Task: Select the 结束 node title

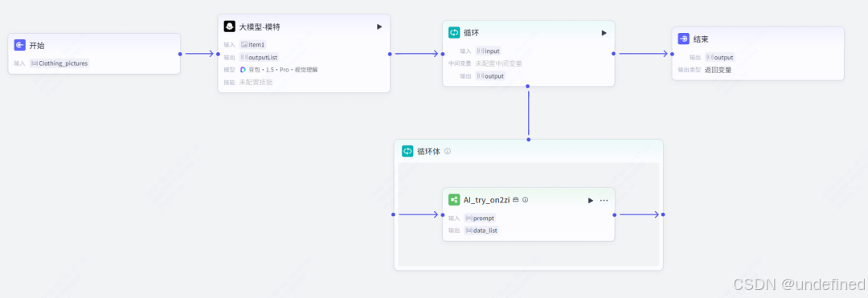Action: [701, 39]
